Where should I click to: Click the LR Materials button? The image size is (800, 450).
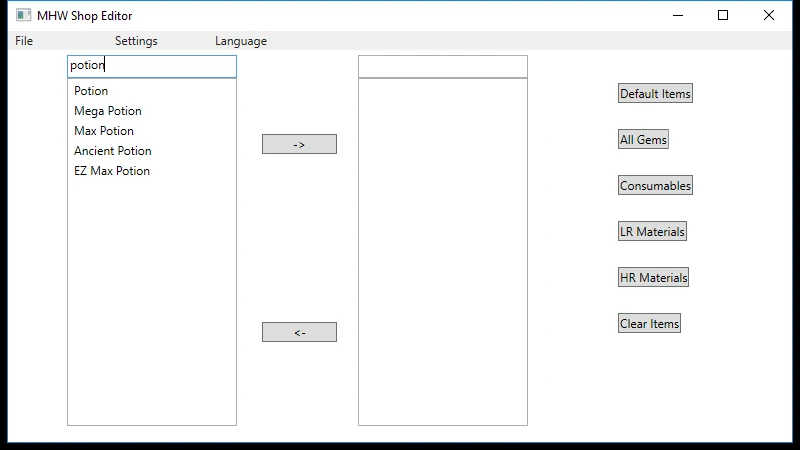[x=652, y=232]
